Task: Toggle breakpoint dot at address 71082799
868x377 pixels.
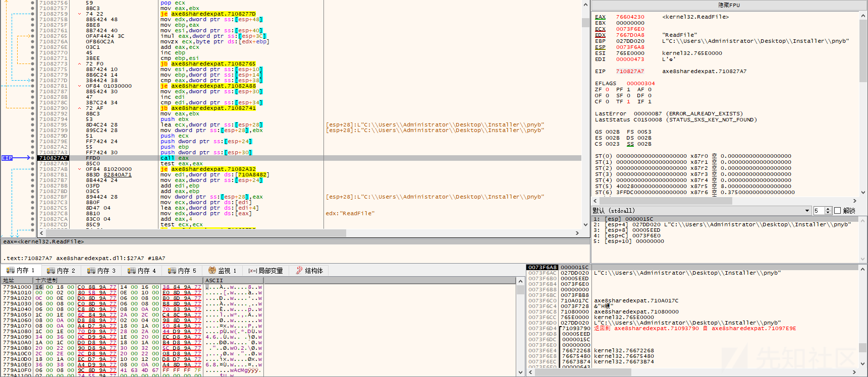Action: tap(33, 130)
